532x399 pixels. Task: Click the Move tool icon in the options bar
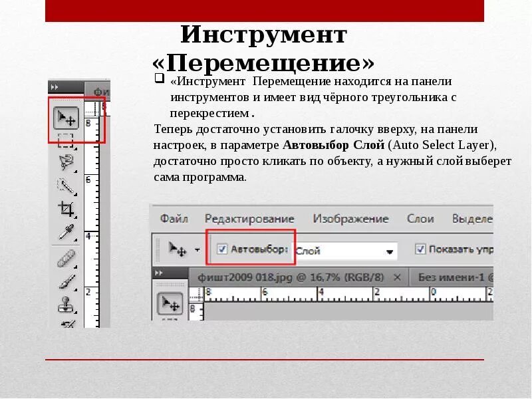(x=178, y=250)
